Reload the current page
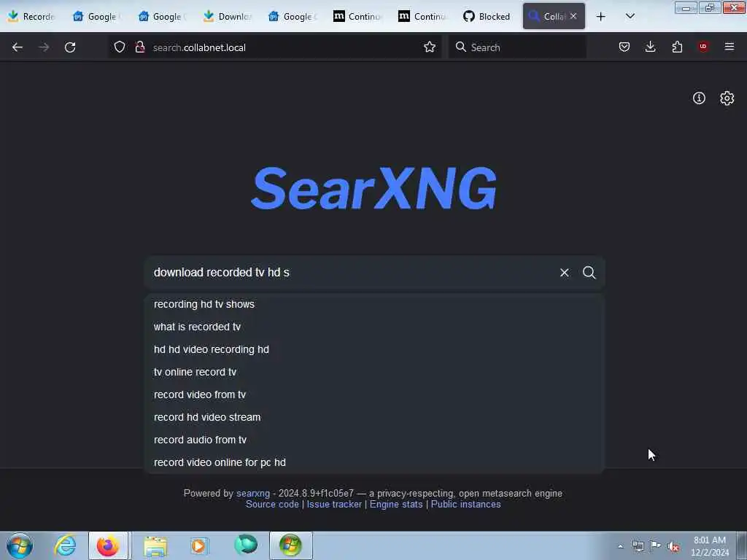 point(70,47)
